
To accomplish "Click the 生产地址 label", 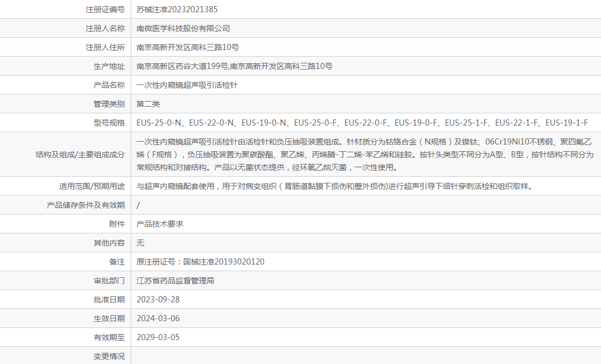I will click(109, 66).
